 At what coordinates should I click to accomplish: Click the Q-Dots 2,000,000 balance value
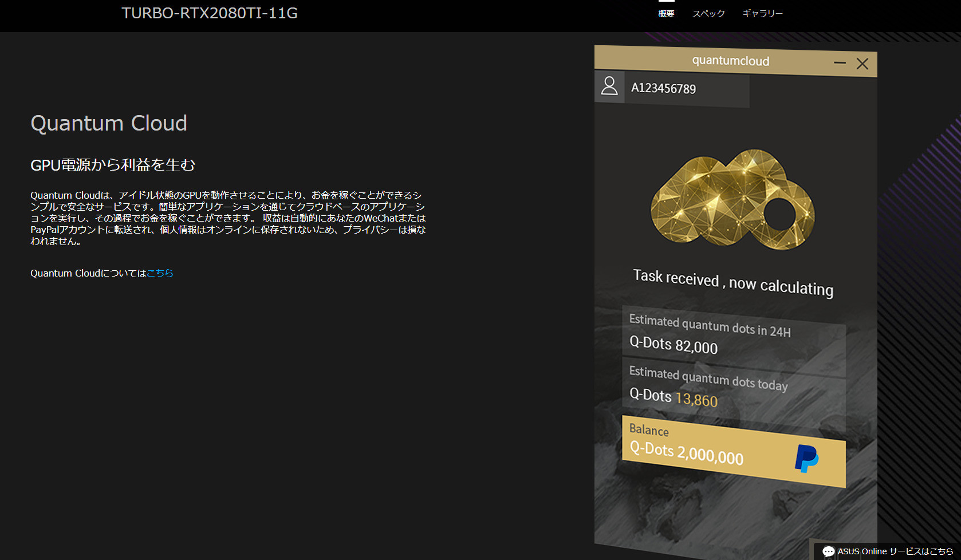(x=687, y=452)
